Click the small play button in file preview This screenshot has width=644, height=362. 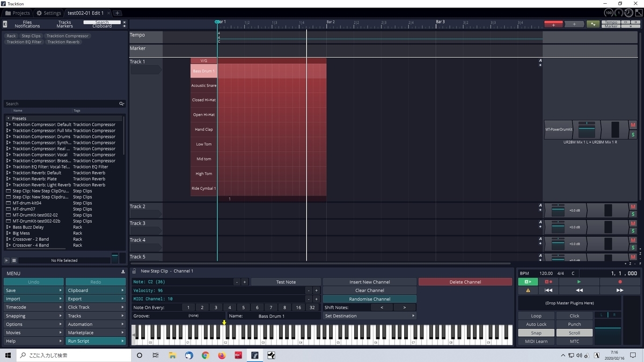coord(6,260)
